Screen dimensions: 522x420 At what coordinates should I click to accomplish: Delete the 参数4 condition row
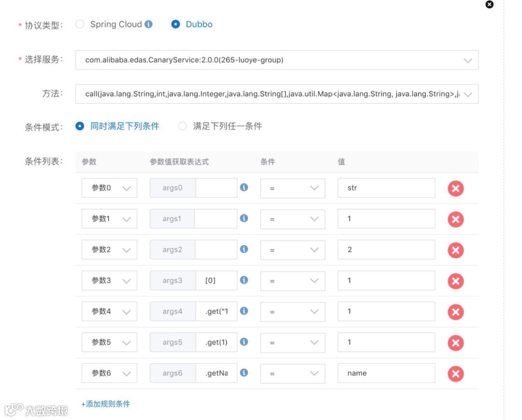[x=455, y=312]
